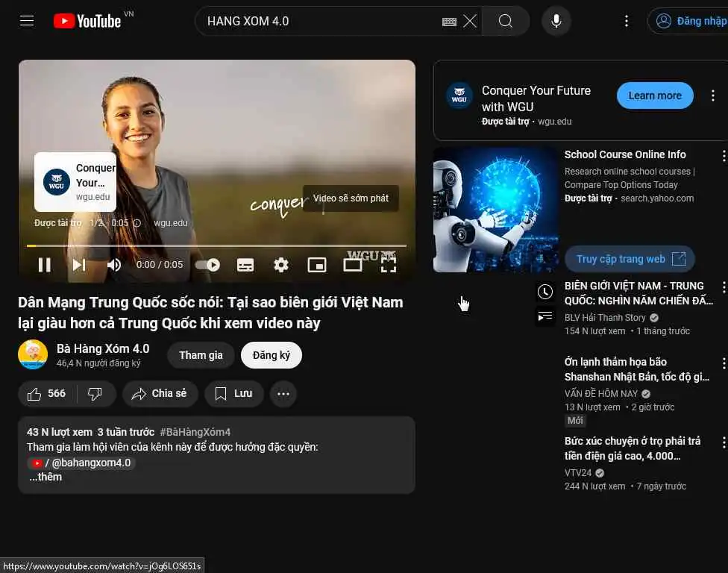The height and width of the screenshot is (573, 728).
Task: Go to YouTube home via logo
Action: click(88, 21)
